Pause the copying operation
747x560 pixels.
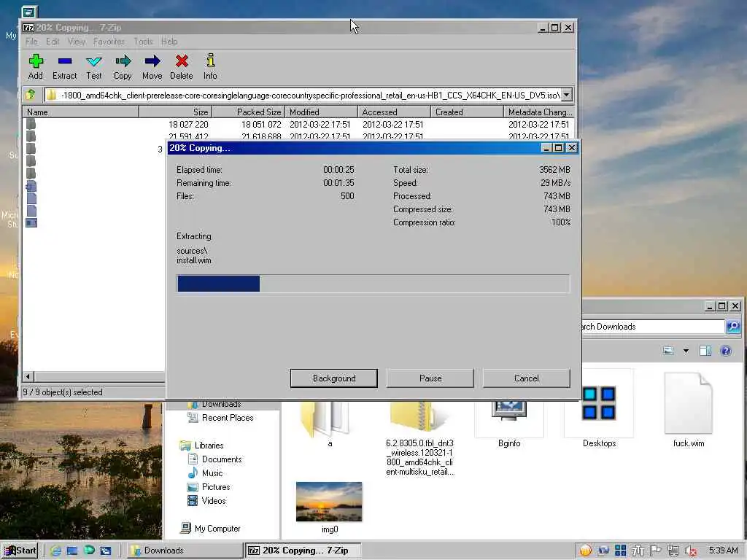(x=430, y=378)
